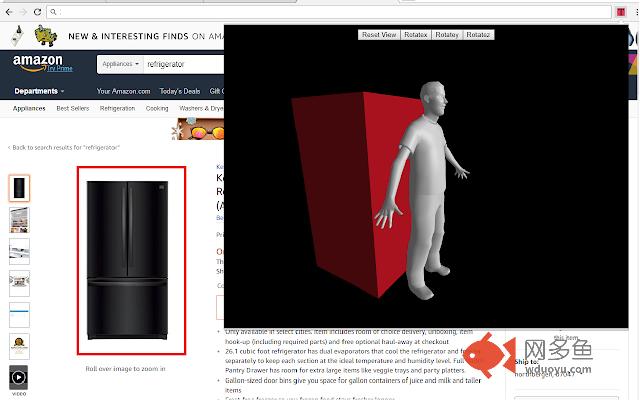
Task: Click the browser back arrow
Action: click(x=9, y=12)
